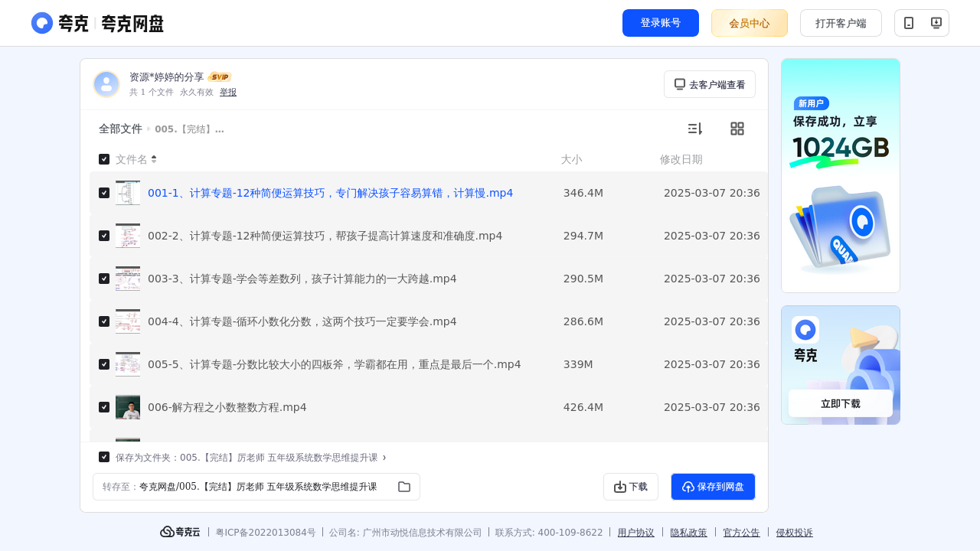Sort by 文件名 column arrow
Viewport: 980px width, 551px height.
pos(154,159)
